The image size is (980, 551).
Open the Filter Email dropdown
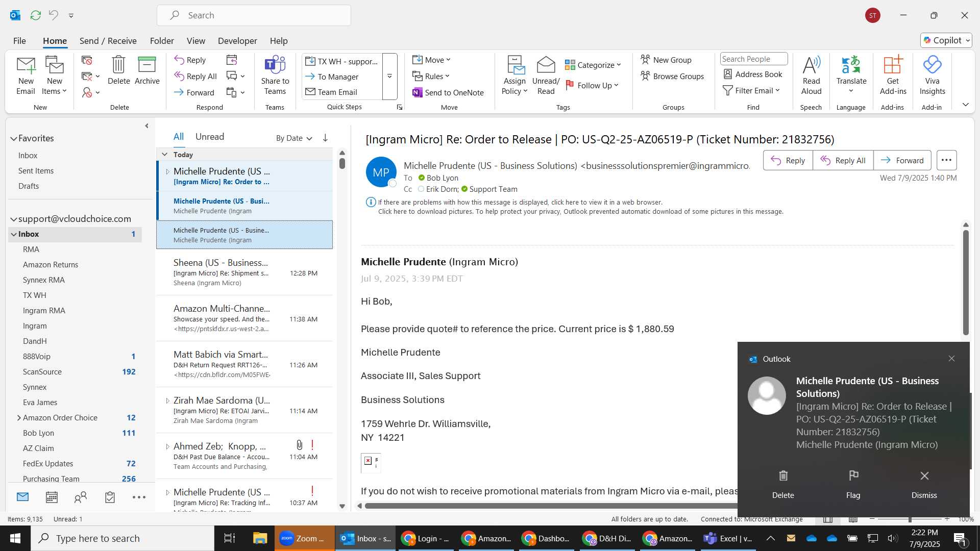[752, 90]
